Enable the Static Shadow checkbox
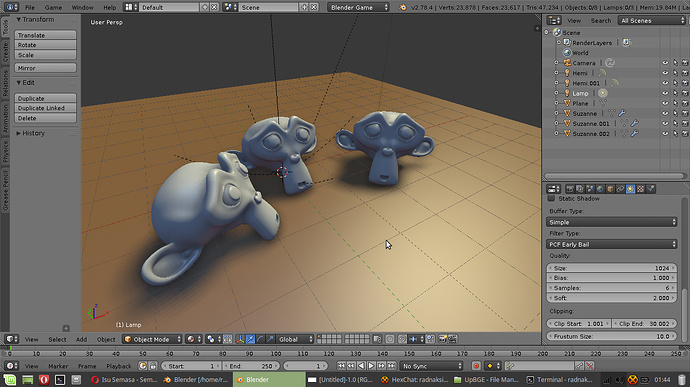This screenshot has height=387, width=690. coord(551,199)
